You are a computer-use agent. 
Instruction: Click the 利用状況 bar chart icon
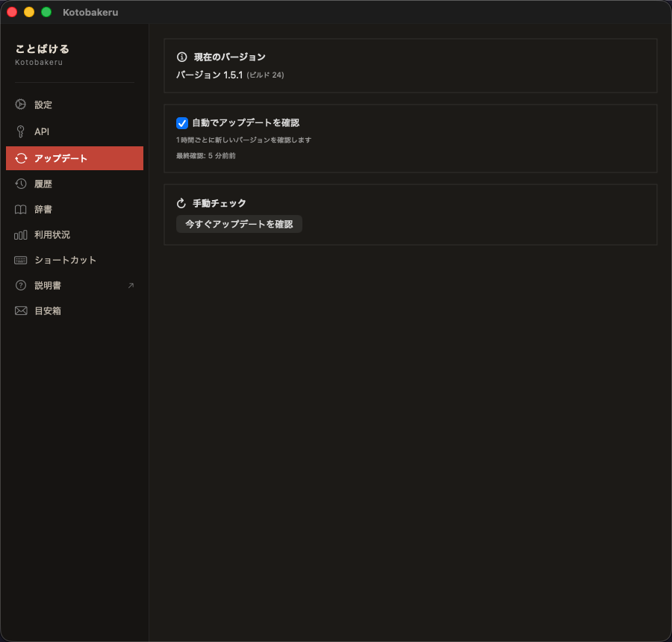[x=20, y=234]
